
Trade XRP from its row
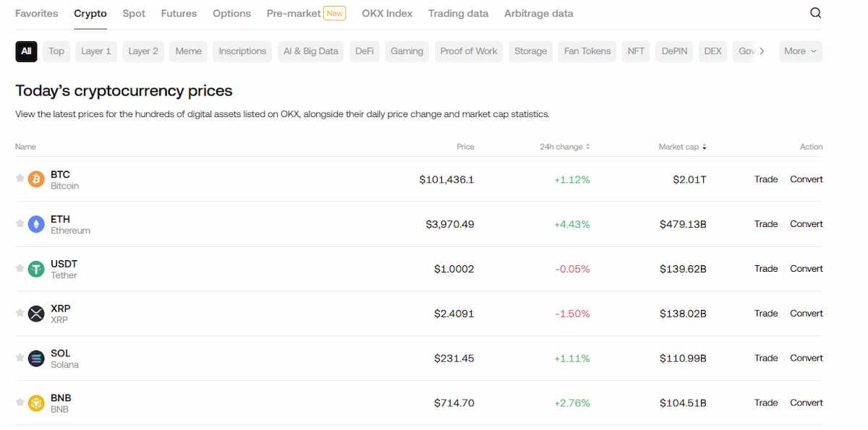(766, 314)
